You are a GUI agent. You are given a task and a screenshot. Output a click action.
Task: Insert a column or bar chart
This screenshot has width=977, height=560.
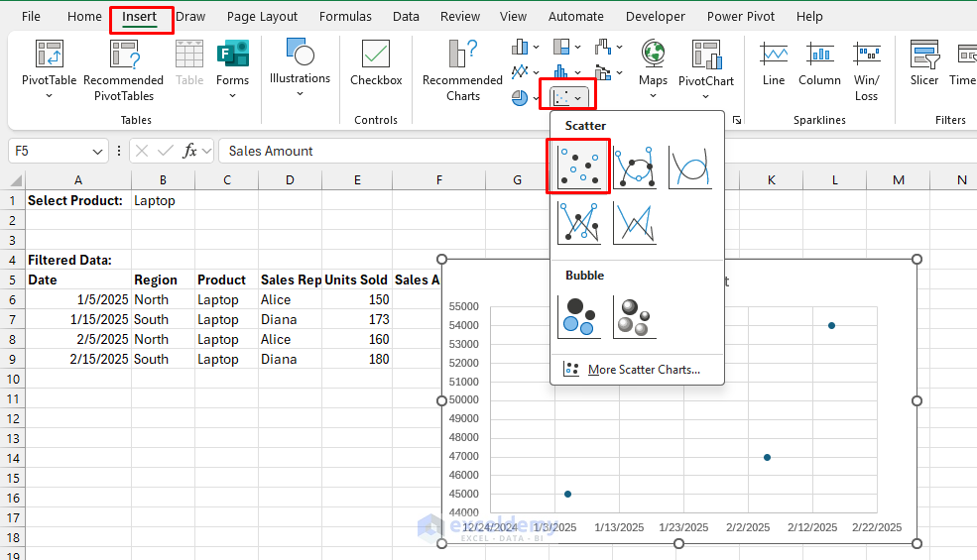coord(520,47)
